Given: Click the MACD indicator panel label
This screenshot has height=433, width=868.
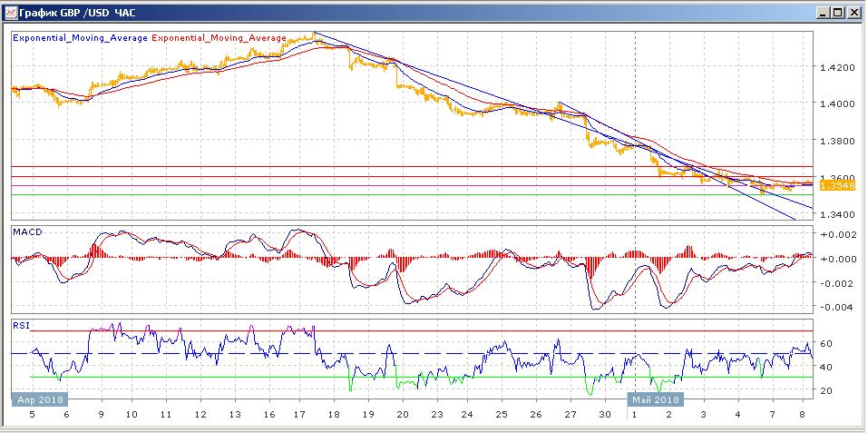Looking at the screenshot, I should [x=27, y=232].
